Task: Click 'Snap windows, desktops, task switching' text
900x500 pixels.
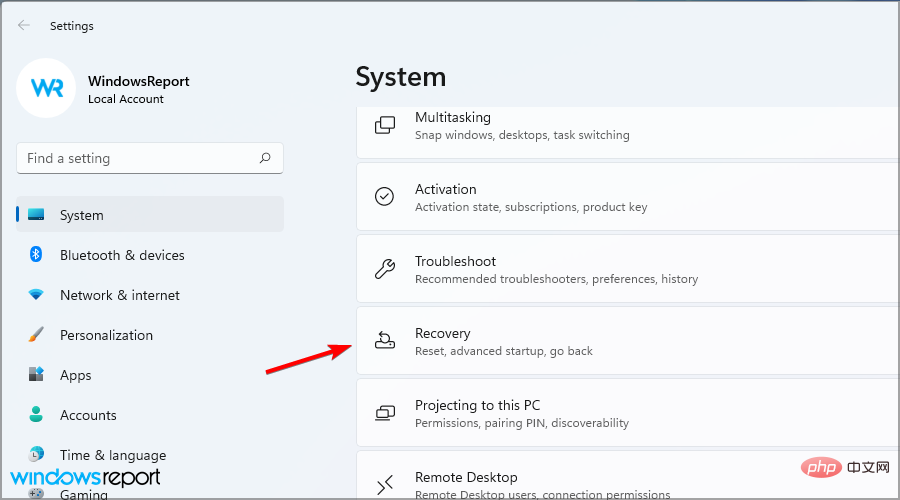Action: tap(522, 135)
